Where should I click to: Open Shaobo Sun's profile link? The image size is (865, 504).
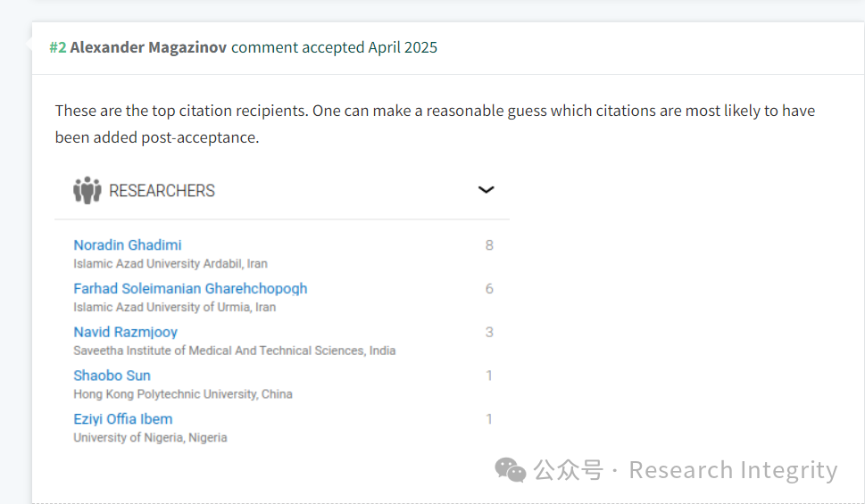click(x=112, y=376)
